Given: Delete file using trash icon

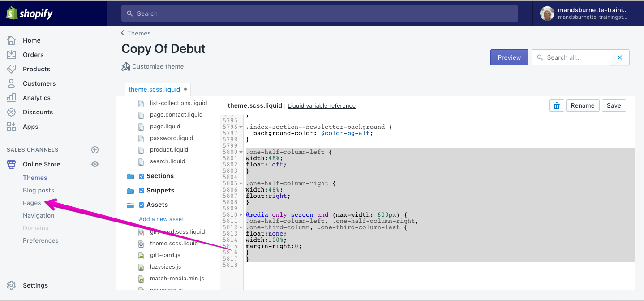Looking at the screenshot, I should [556, 105].
